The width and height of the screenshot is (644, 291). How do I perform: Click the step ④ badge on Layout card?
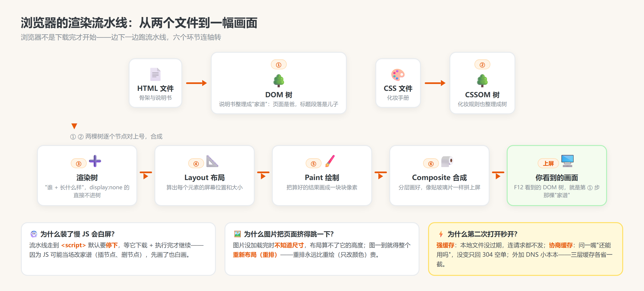(196, 164)
